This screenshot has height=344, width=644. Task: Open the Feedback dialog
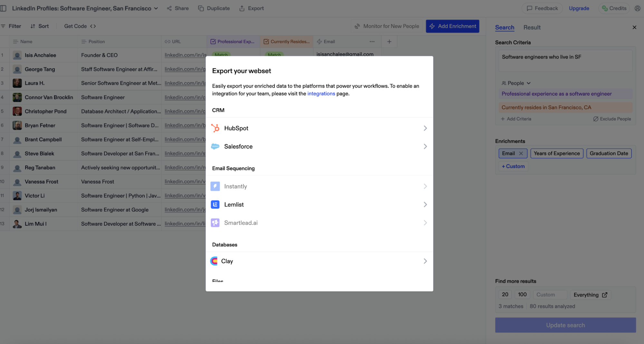[542, 8]
